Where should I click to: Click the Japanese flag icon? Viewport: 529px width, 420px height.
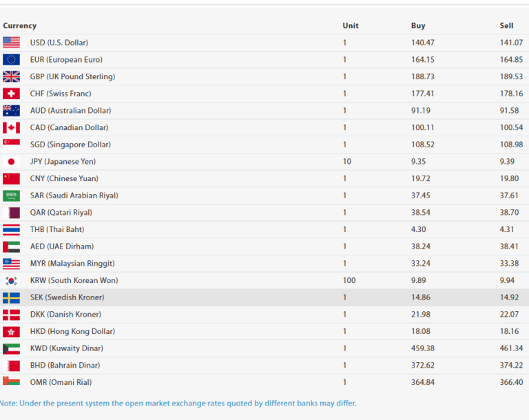pyautogui.click(x=11, y=162)
